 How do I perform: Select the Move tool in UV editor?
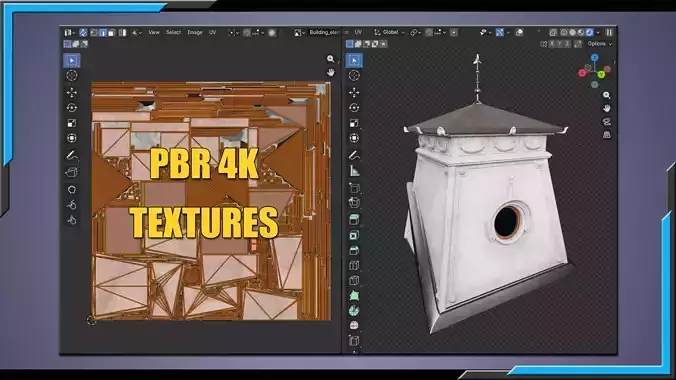[x=72, y=92]
